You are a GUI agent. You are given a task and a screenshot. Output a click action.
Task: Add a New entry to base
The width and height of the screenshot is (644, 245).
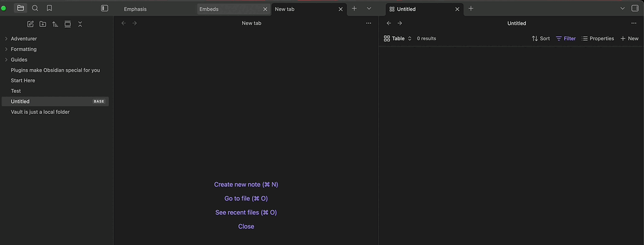[629, 38]
